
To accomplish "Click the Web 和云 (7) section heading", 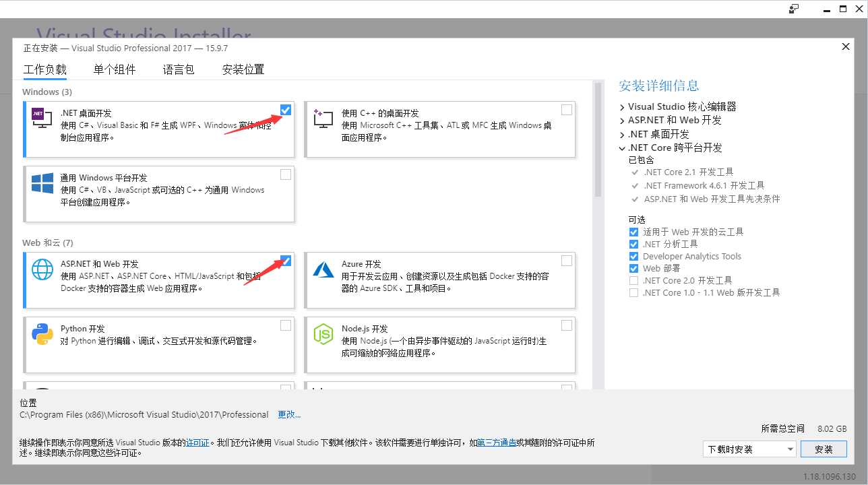I will coord(48,243).
